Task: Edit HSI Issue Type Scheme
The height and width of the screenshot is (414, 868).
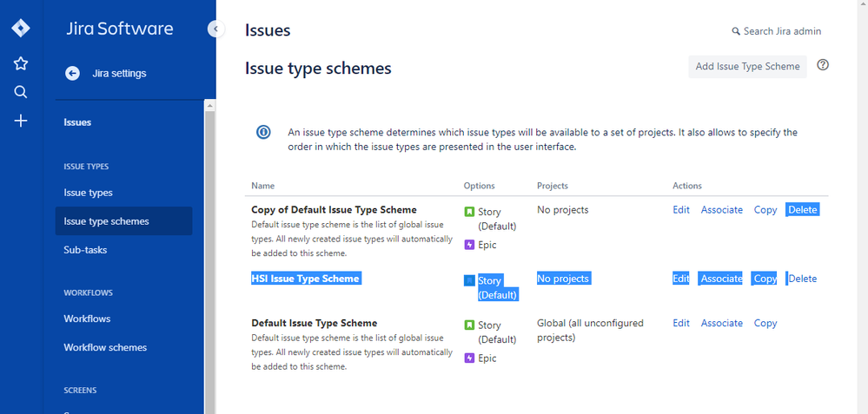Action: (681, 279)
